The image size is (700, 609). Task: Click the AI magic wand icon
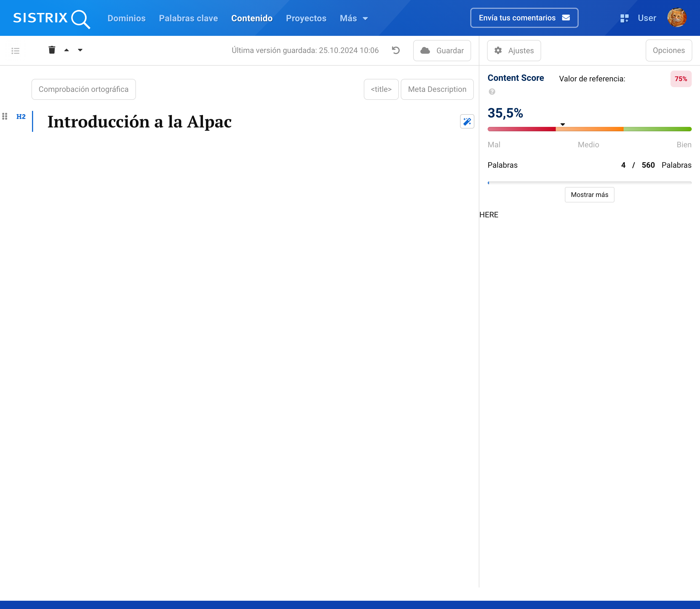[467, 122]
